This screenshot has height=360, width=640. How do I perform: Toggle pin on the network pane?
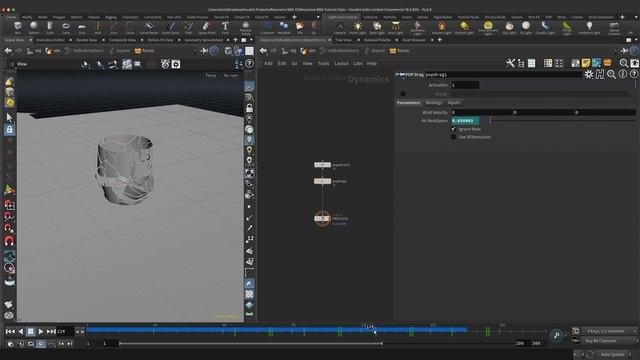tap(624, 51)
